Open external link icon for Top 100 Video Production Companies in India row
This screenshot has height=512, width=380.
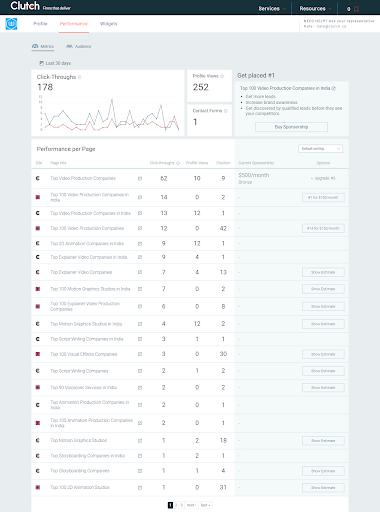[x=140, y=197]
